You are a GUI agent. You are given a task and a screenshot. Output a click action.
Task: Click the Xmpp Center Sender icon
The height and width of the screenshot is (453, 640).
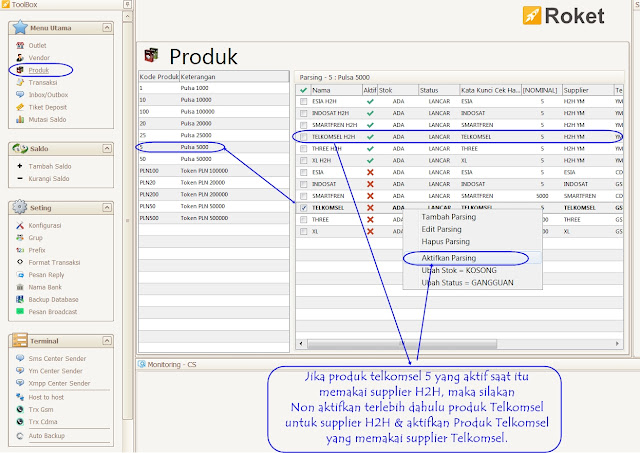[x=20, y=383]
